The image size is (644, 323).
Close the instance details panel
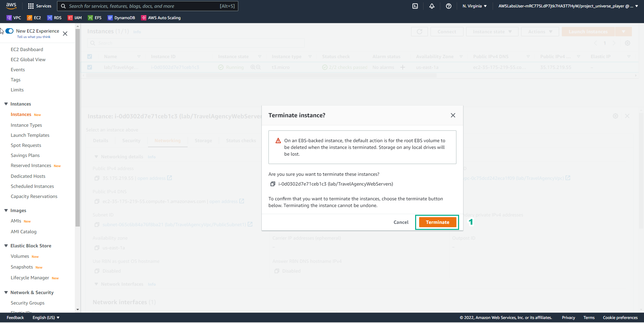click(x=627, y=116)
